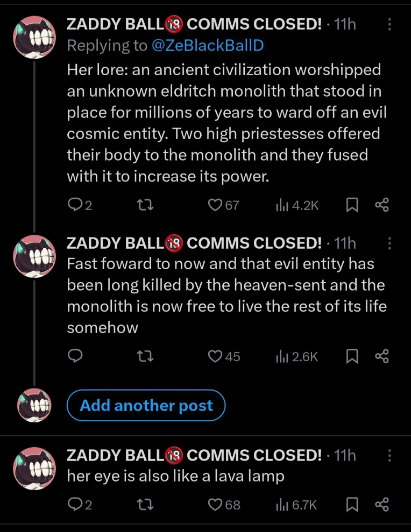Bookmark the lava lamp tweet
The image size is (411, 532).
pos(352,504)
